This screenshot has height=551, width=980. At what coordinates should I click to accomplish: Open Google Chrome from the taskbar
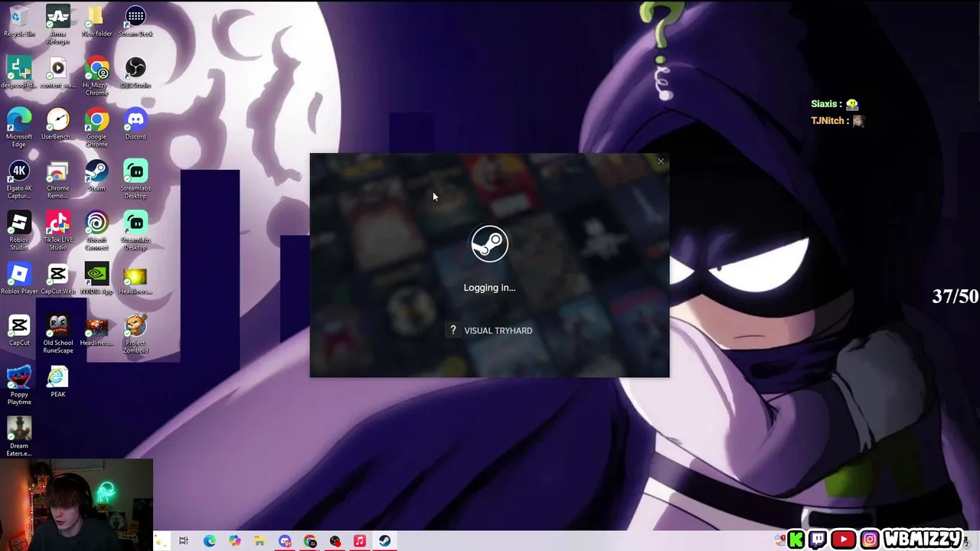310,541
